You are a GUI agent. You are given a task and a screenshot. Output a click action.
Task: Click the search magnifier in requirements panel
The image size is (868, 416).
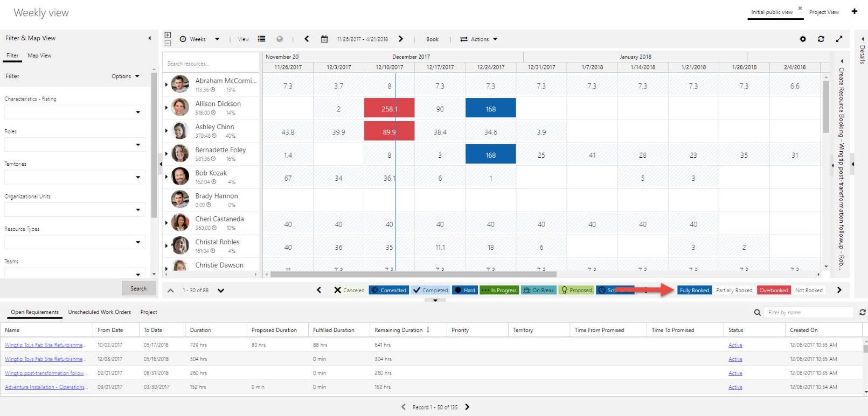pyautogui.click(x=758, y=313)
